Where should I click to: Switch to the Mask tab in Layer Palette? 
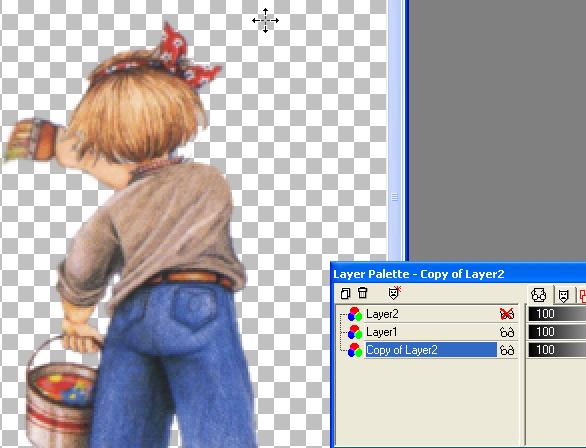pyautogui.click(x=563, y=296)
